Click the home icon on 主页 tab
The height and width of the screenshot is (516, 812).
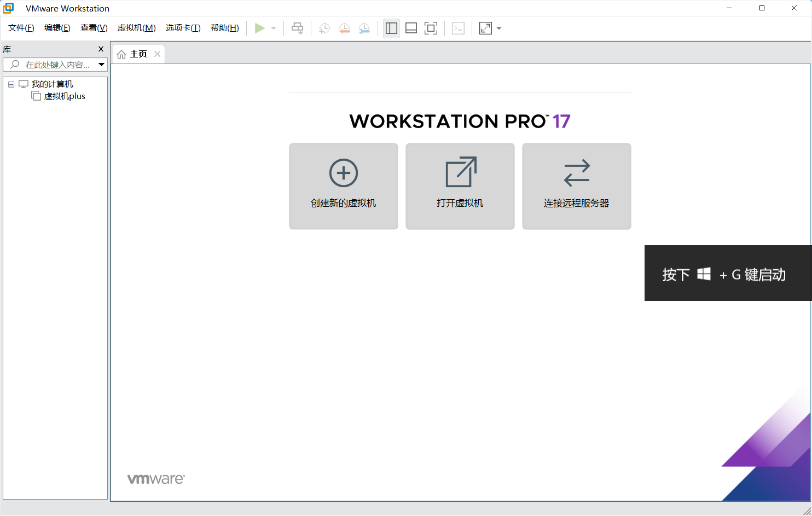(x=121, y=54)
